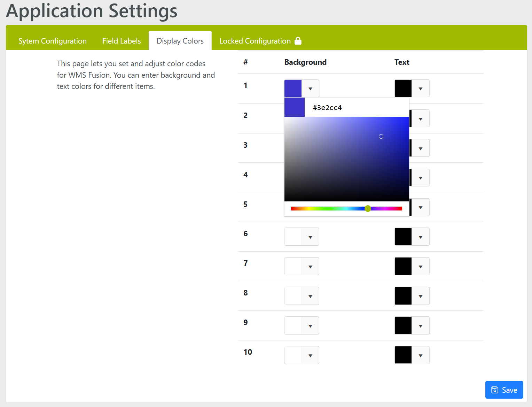Viewport: 532px width, 407px height.
Task: Click the row number 10 label
Action: pos(248,352)
